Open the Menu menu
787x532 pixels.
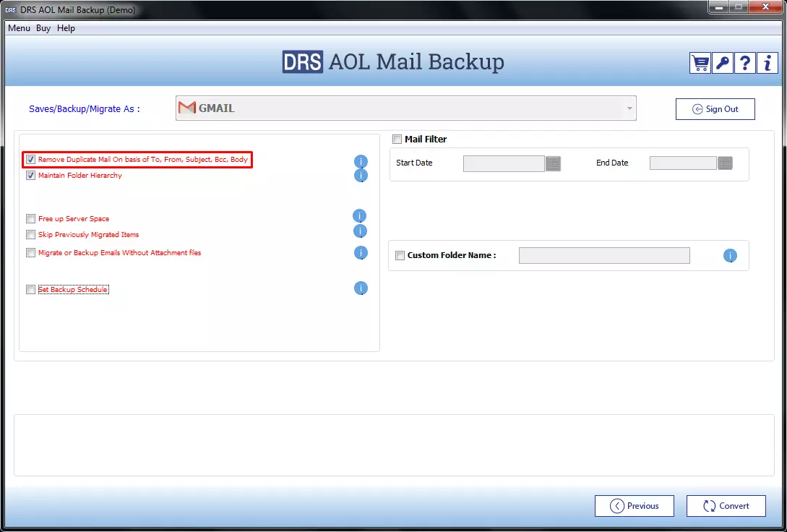point(19,28)
